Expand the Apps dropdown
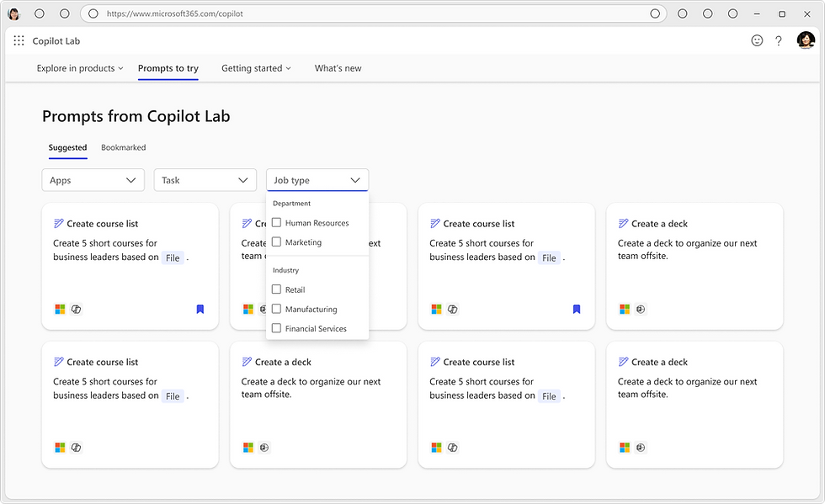 (x=93, y=180)
